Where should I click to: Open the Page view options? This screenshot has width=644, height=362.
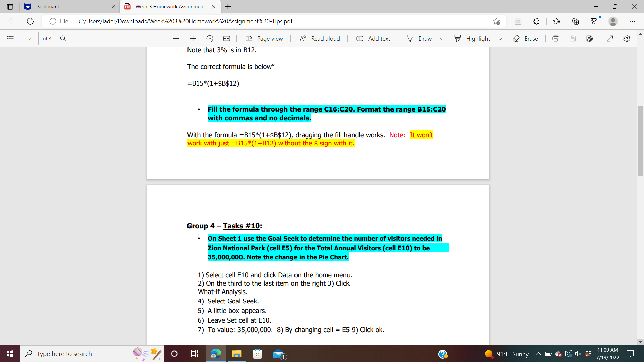coord(264,38)
